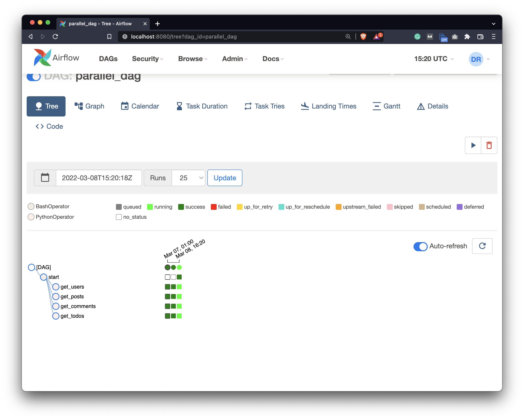This screenshot has height=420, width=524.
Task: Open the browser extensions puzzle icon
Action: [467, 36]
